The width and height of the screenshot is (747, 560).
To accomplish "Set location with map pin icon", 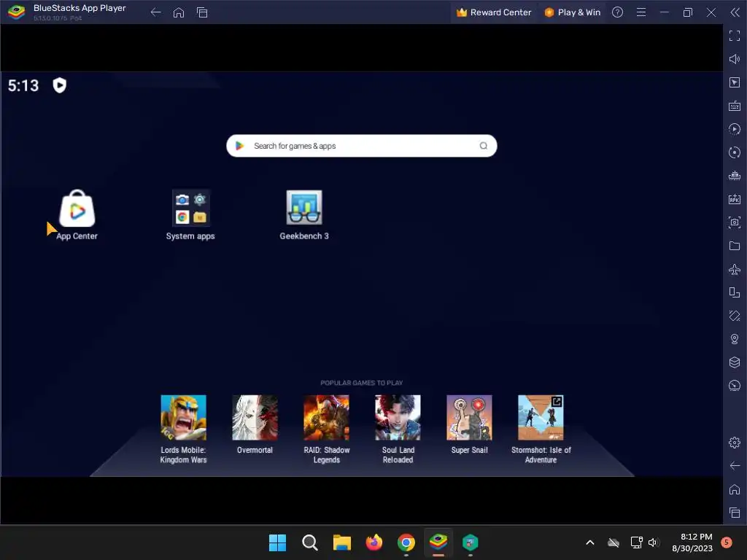I will [x=735, y=339].
